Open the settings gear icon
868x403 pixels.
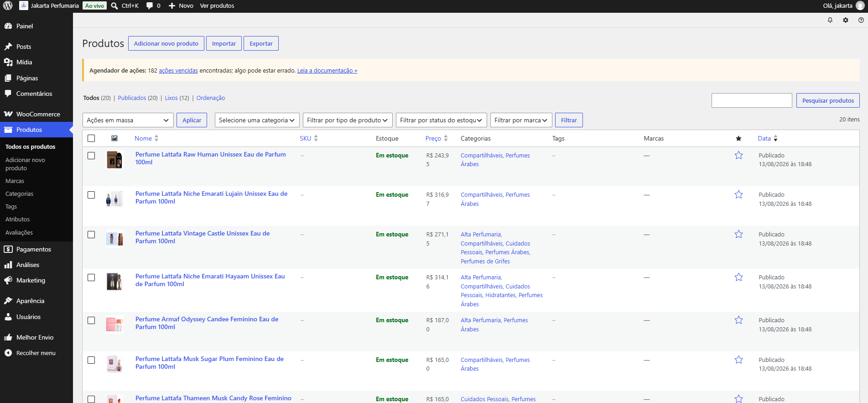point(846,20)
